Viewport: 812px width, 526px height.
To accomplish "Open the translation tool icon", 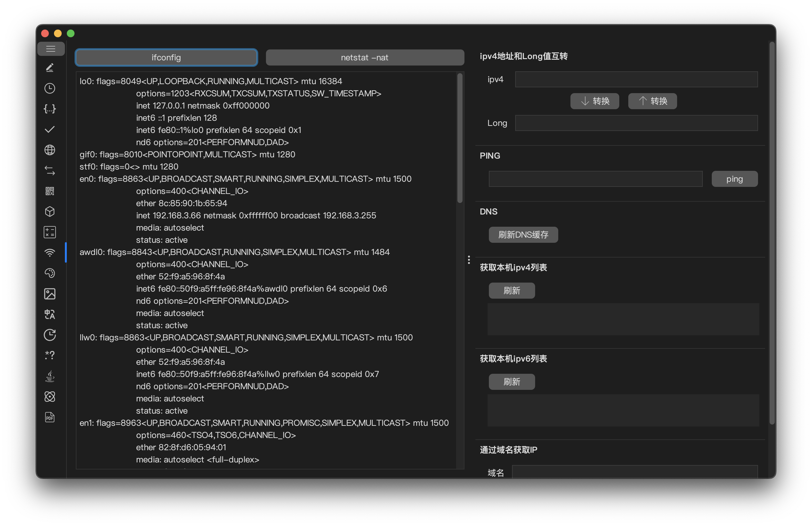I will pos(50,314).
